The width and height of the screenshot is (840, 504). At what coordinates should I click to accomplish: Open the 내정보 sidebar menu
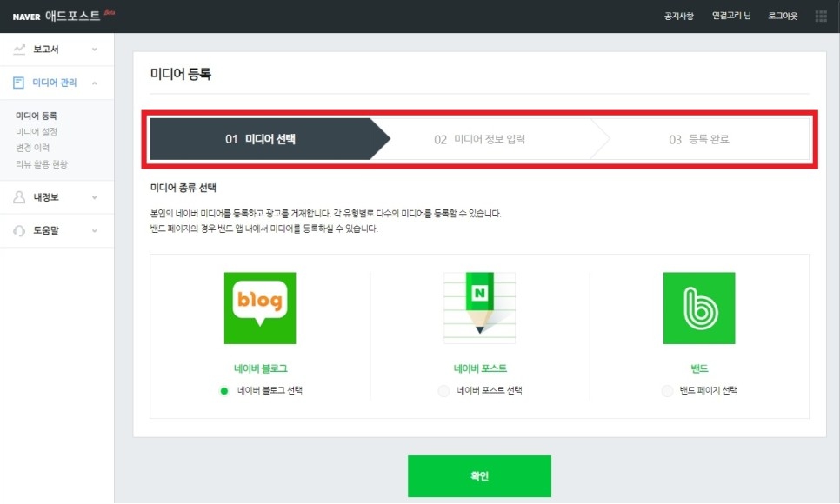57,197
